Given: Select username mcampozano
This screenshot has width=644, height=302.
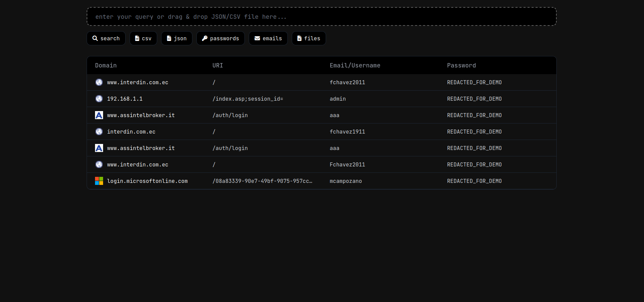Looking at the screenshot, I should click(x=346, y=181).
